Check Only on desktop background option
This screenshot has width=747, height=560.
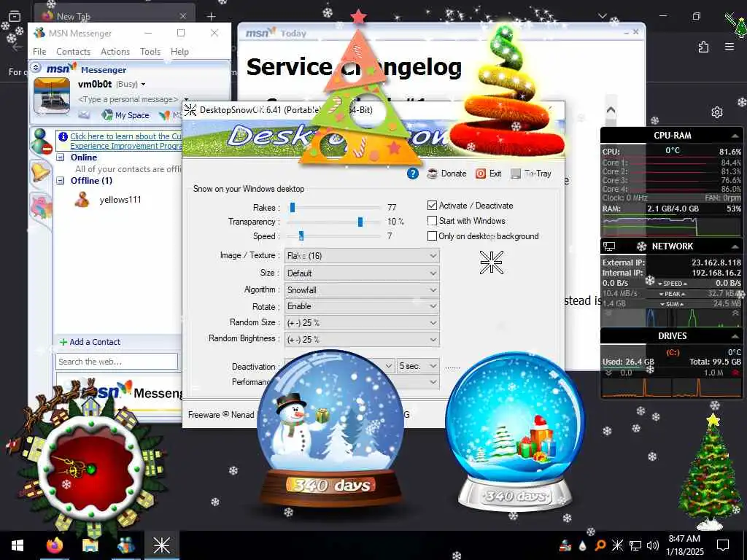pos(432,236)
